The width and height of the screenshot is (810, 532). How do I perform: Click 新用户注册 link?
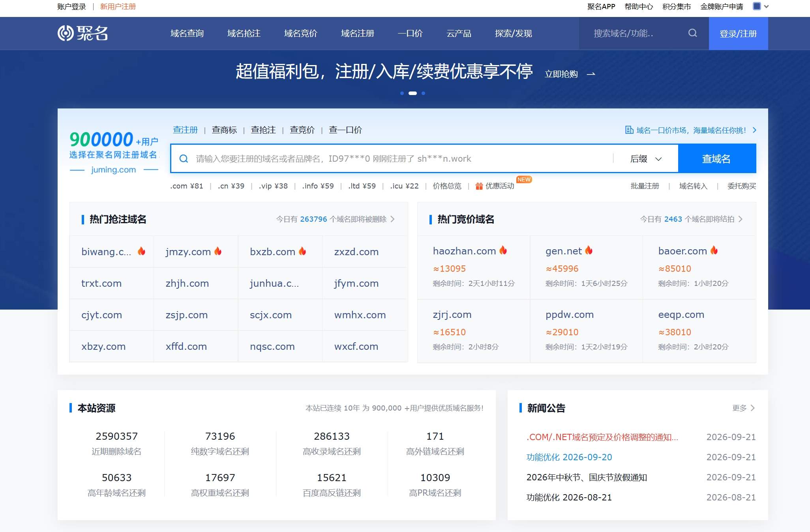[x=118, y=6]
